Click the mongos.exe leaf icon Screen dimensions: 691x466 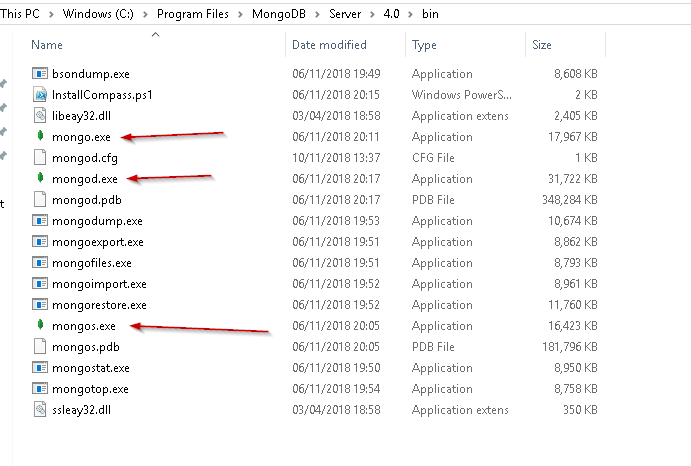pyautogui.click(x=40, y=325)
